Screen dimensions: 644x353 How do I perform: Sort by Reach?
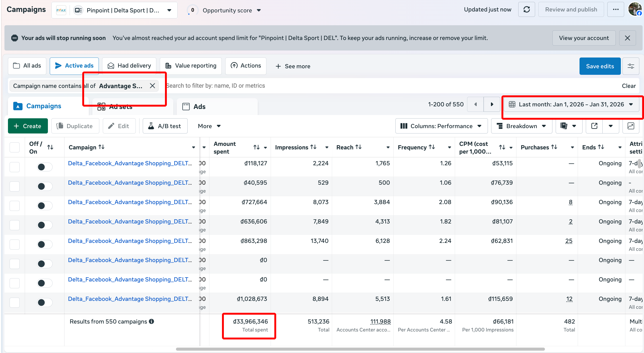pos(358,147)
